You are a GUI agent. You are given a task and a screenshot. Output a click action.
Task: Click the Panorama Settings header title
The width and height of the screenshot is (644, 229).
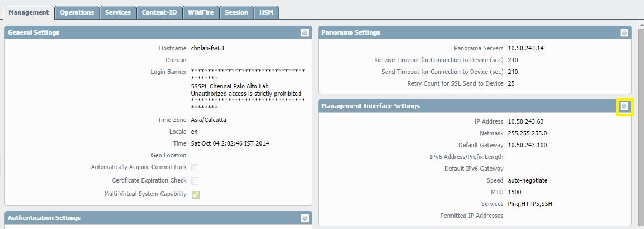point(351,32)
